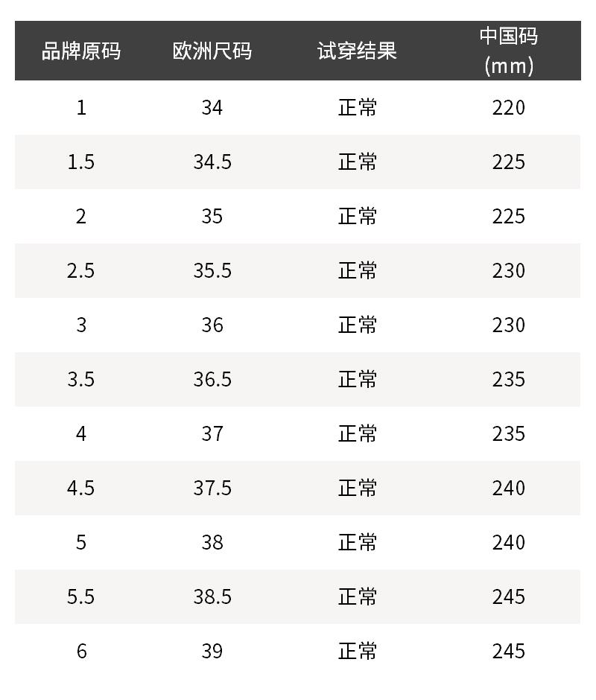Click the 欧洲尺码 column header

pyautogui.click(x=212, y=51)
